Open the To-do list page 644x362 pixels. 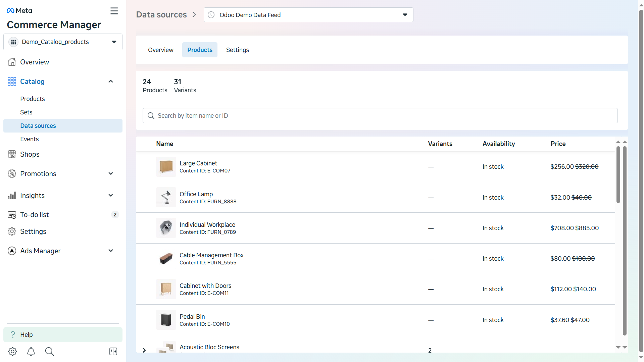[35, 215]
